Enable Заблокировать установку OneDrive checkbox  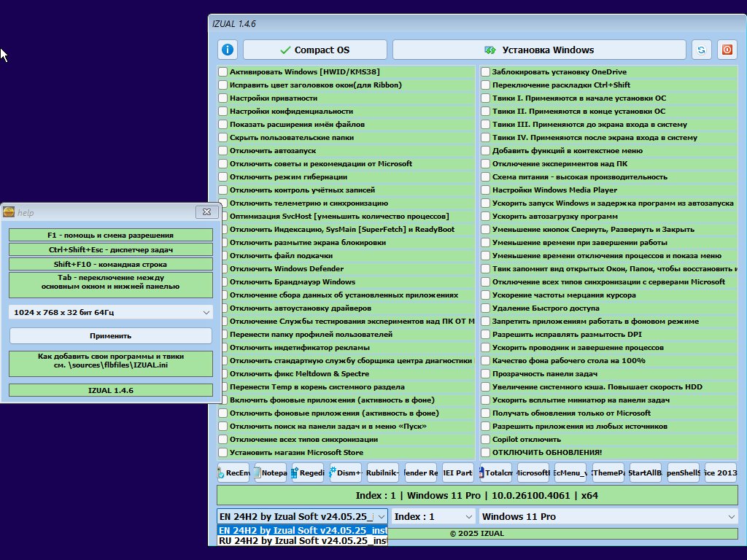coord(485,72)
